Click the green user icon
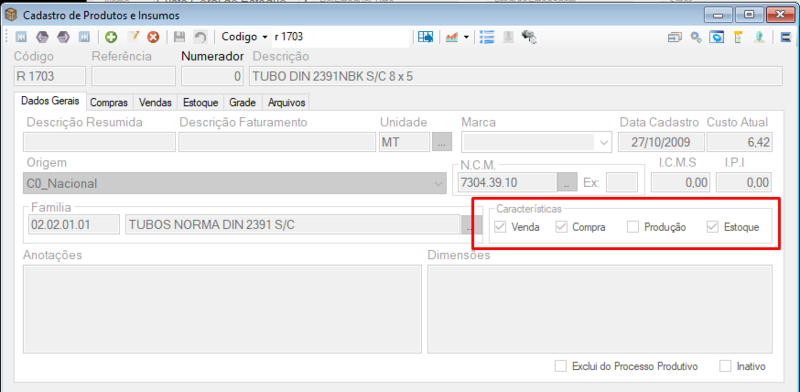This screenshot has width=800, height=392. (760, 37)
